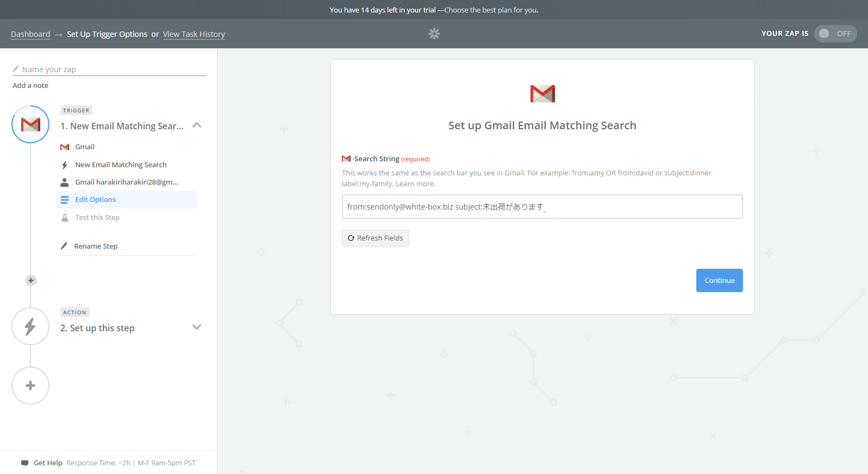Expand the Set up this step chevron
The image size is (868, 474).
[x=197, y=327]
